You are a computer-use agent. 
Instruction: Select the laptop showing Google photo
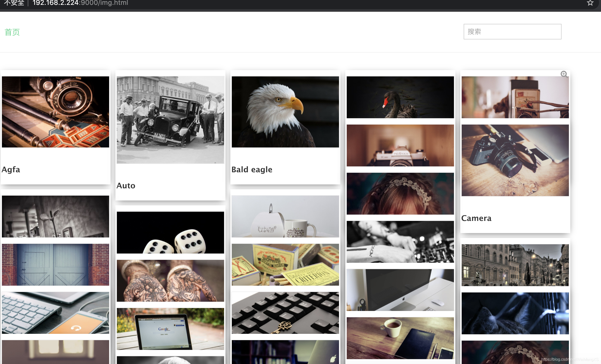point(170,329)
